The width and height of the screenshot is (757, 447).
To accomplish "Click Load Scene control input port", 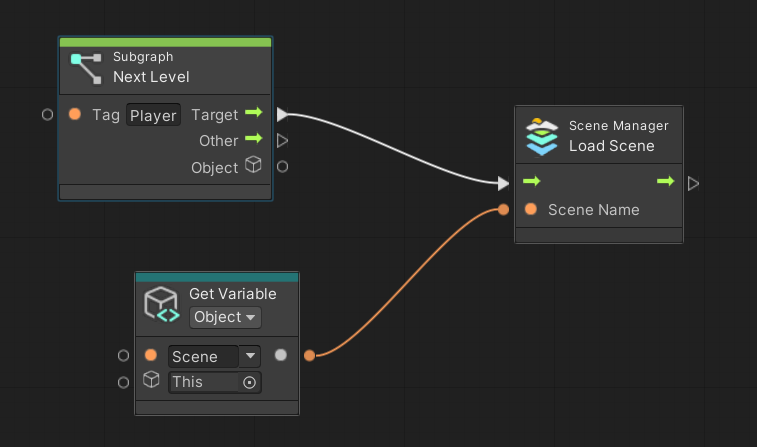I will 504,183.
